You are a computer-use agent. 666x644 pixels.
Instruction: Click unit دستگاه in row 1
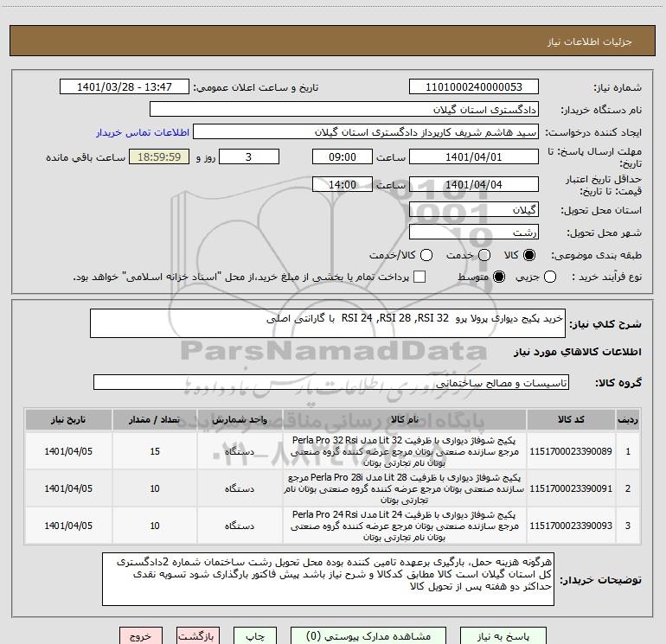point(240,451)
